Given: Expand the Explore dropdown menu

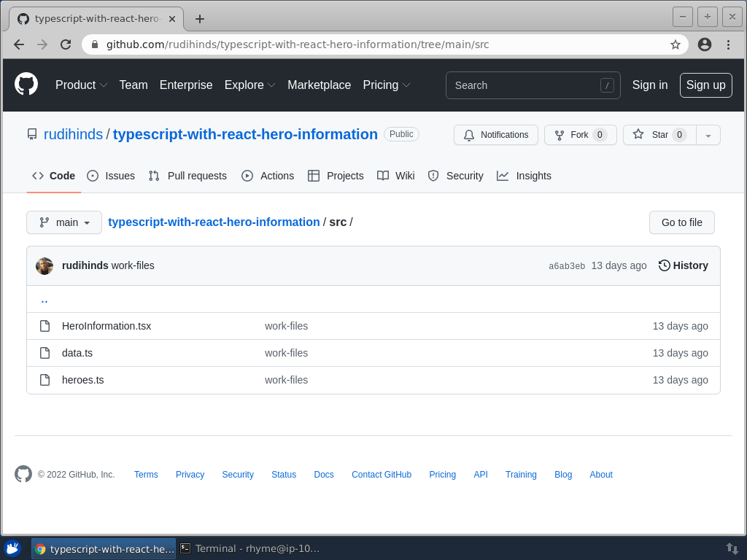Looking at the screenshot, I should (x=250, y=85).
